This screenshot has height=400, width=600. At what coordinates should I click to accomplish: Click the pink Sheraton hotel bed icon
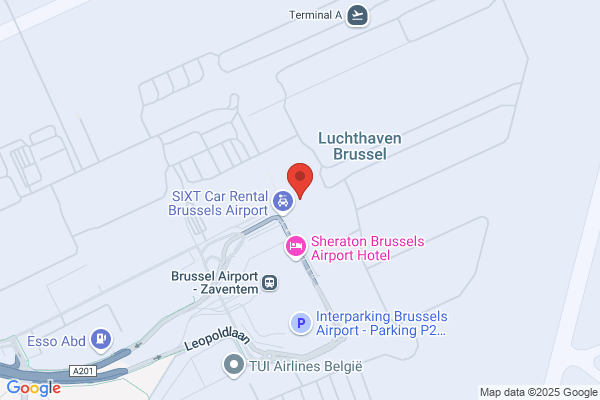[x=295, y=247]
